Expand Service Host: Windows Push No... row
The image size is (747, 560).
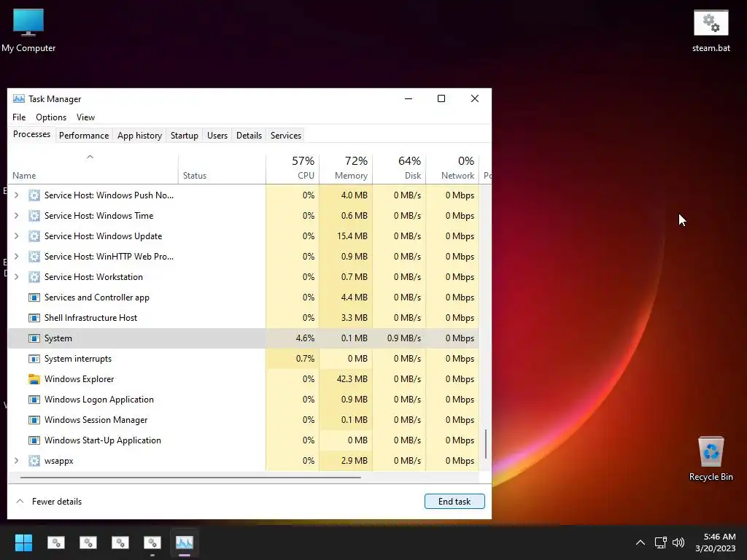click(16, 195)
